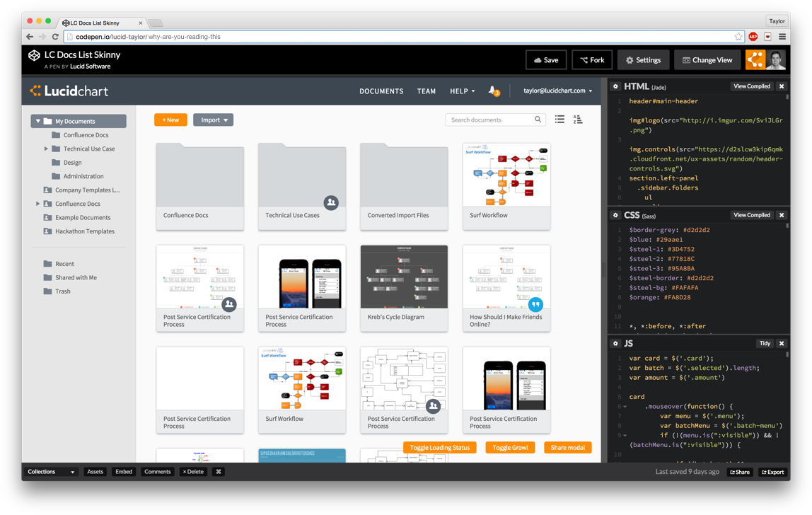Close the CSS editor panel
This screenshot has width=812, height=515.
coord(782,215)
